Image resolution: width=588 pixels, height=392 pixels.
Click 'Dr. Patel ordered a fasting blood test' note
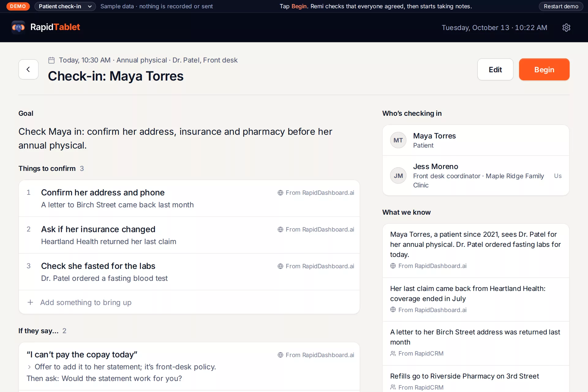coord(104,278)
